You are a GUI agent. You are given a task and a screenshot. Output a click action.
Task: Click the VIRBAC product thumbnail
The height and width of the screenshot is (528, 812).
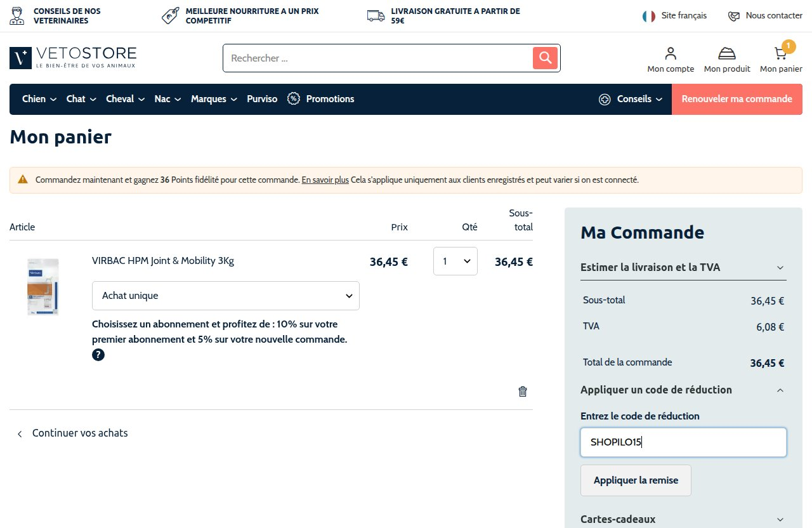[x=43, y=286]
